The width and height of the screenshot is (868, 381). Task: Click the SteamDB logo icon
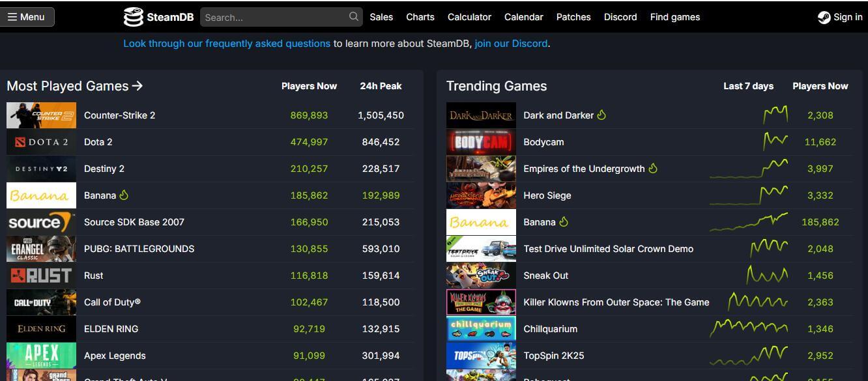point(133,17)
